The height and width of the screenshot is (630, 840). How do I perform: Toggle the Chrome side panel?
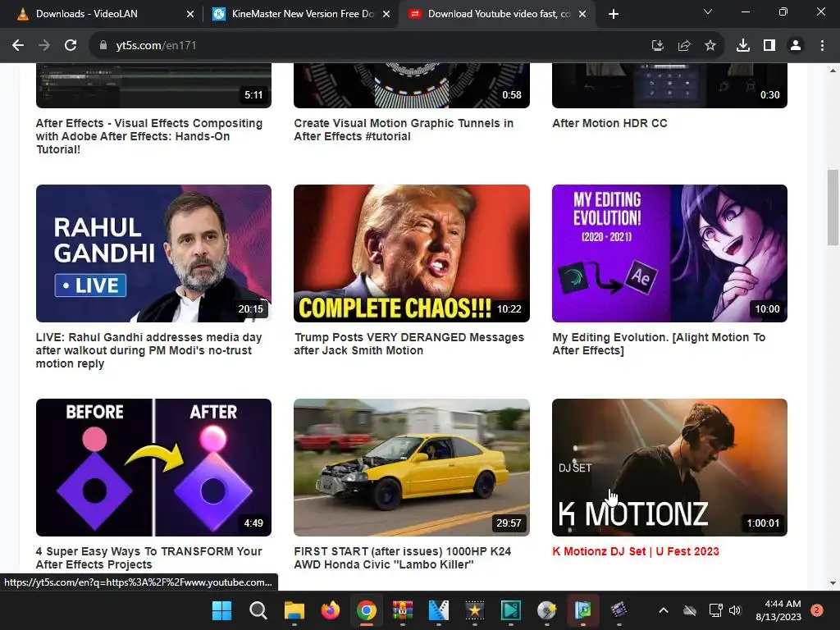(x=769, y=46)
